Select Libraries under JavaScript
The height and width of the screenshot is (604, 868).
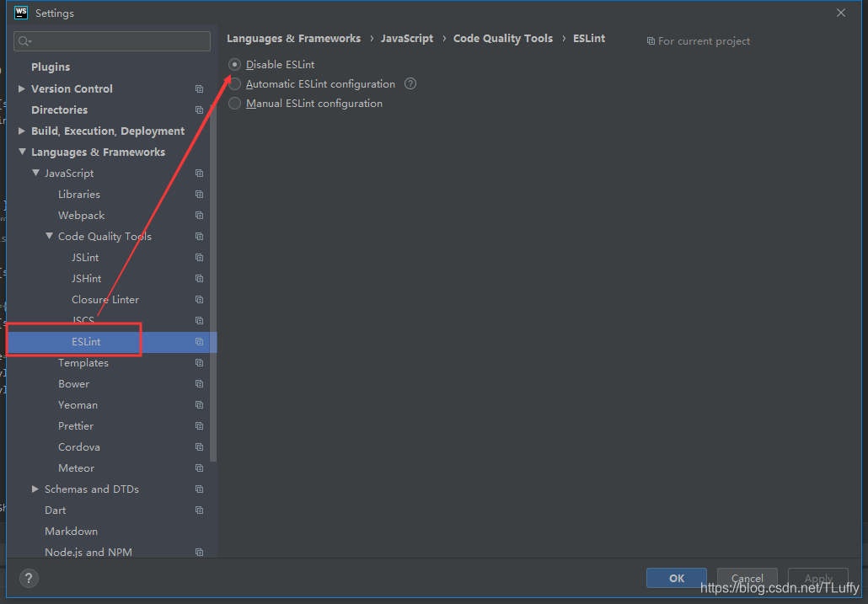(x=79, y=194)
